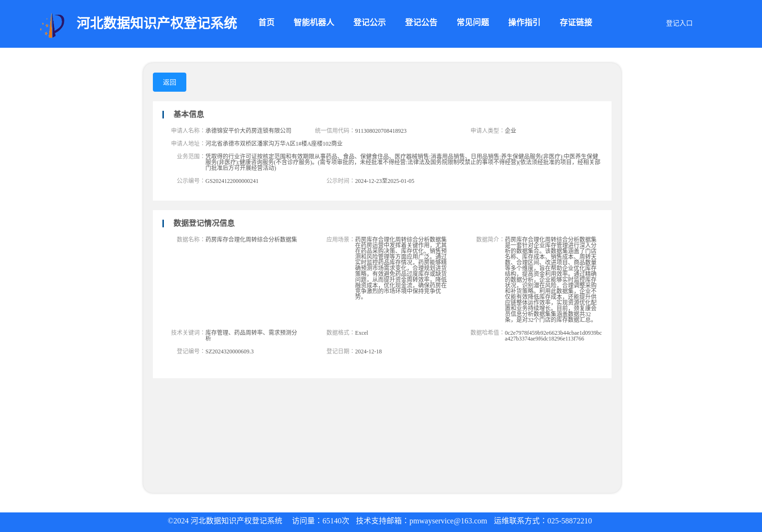762x532 pixels.
Task: Select the 统一信用代码 label
Action: pyautogui.click(x=334, y=130)
